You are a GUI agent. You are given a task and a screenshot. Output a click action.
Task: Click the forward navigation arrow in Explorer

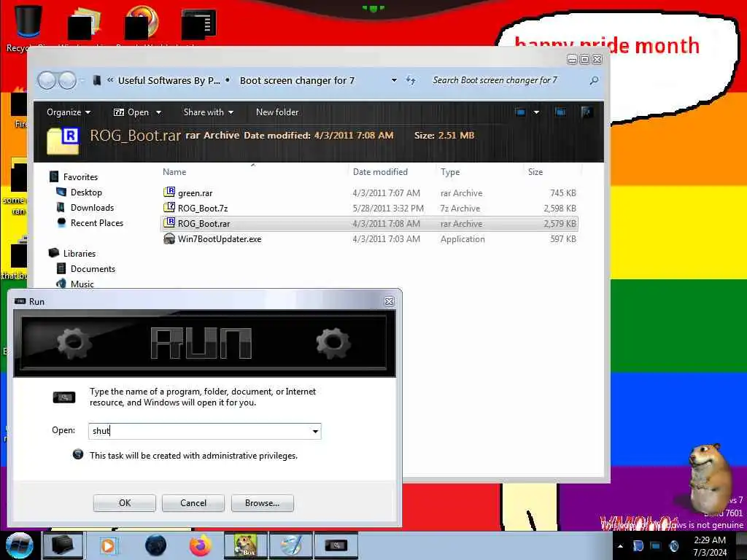[67, 80]
